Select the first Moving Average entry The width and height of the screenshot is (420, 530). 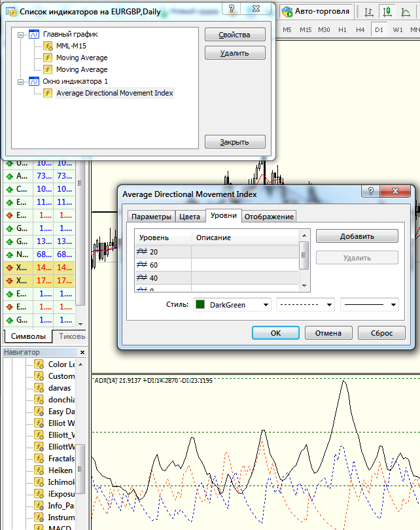point(82,58)
